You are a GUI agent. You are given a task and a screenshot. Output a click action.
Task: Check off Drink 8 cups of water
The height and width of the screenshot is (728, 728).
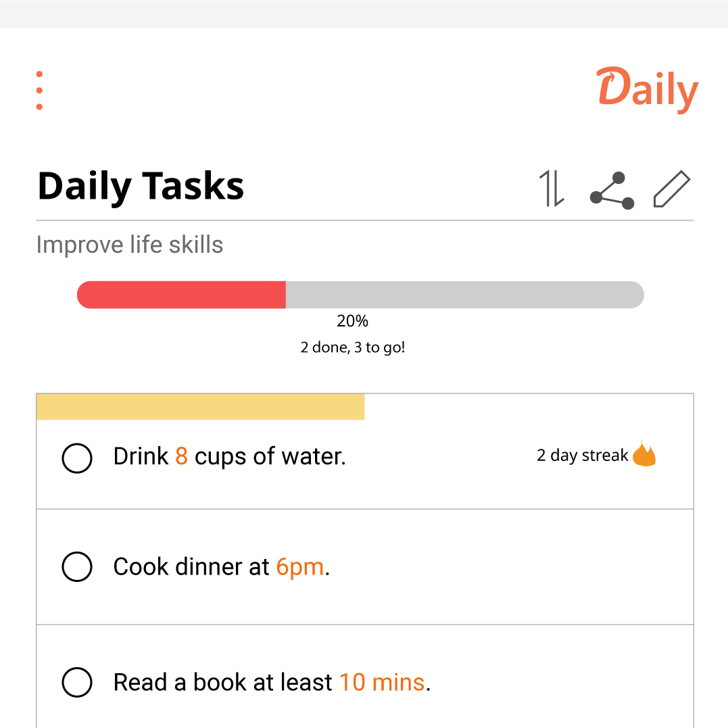(x=77, y=458)
